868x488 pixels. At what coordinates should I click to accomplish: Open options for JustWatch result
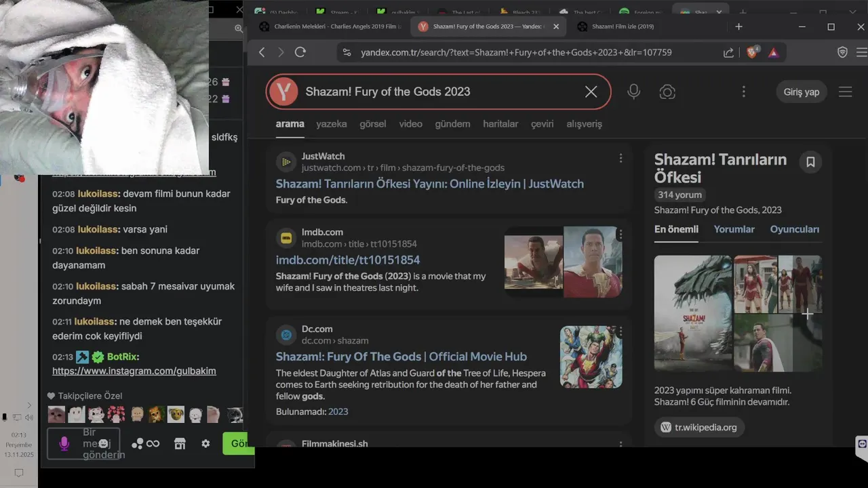click(620, 158)
